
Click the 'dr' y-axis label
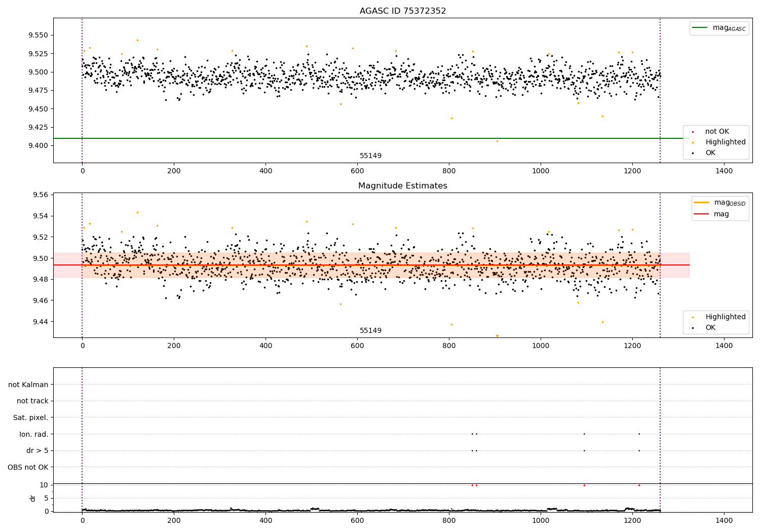click(x=33, y=498)
